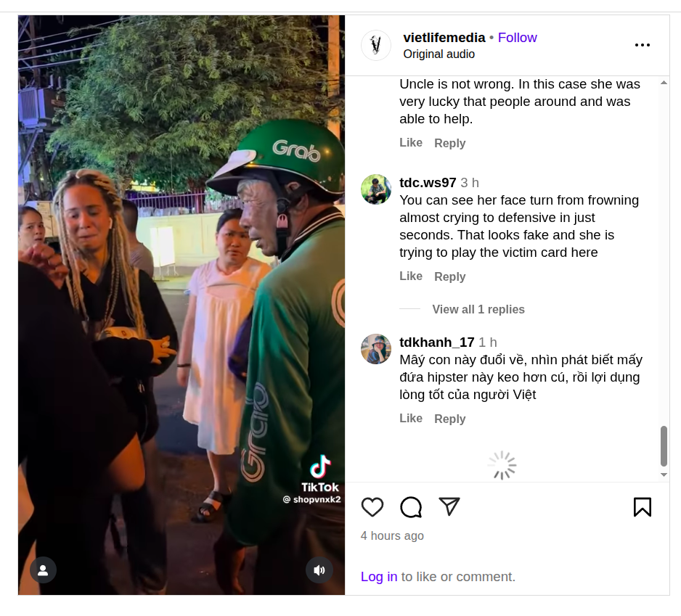Mute the video audio
Screen dimensions: 681x616
319,570
